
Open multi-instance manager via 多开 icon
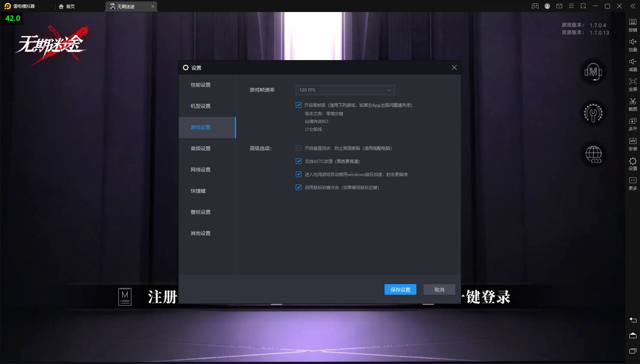(x=633, y=124)
